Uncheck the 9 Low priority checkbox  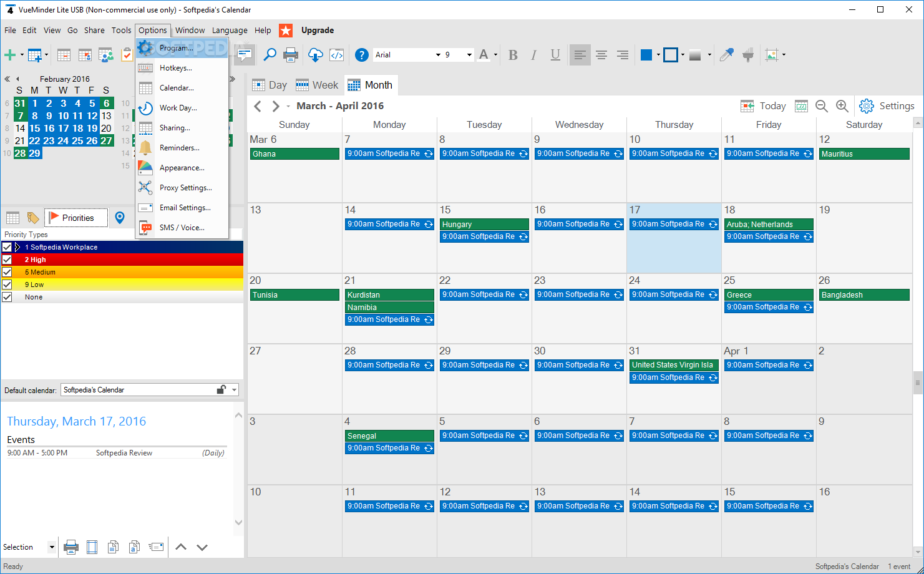pos(7,285)
